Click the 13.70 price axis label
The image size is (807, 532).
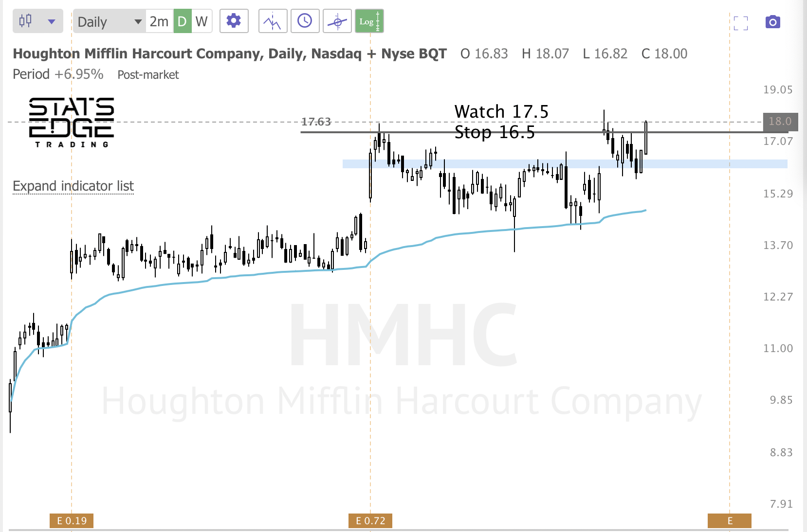coord(778,246)
